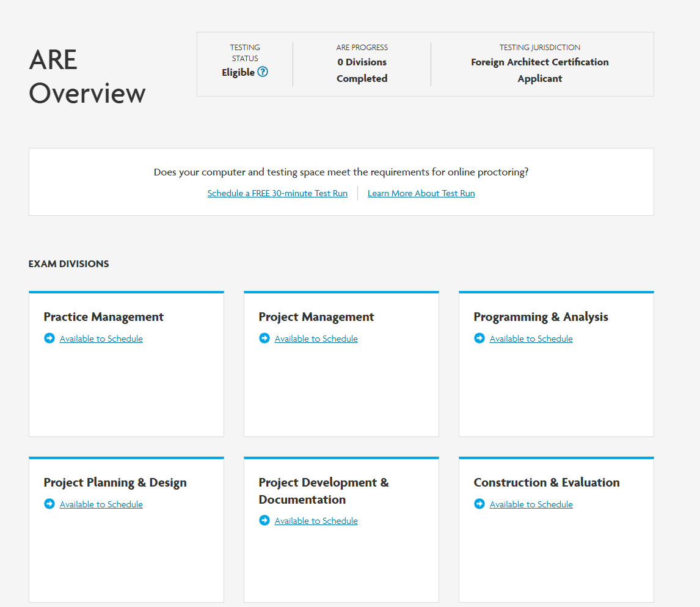
Task: Click Available to Schedule under Construction & Evaluation
Action: pyautogui.click(x=531, y=504)
